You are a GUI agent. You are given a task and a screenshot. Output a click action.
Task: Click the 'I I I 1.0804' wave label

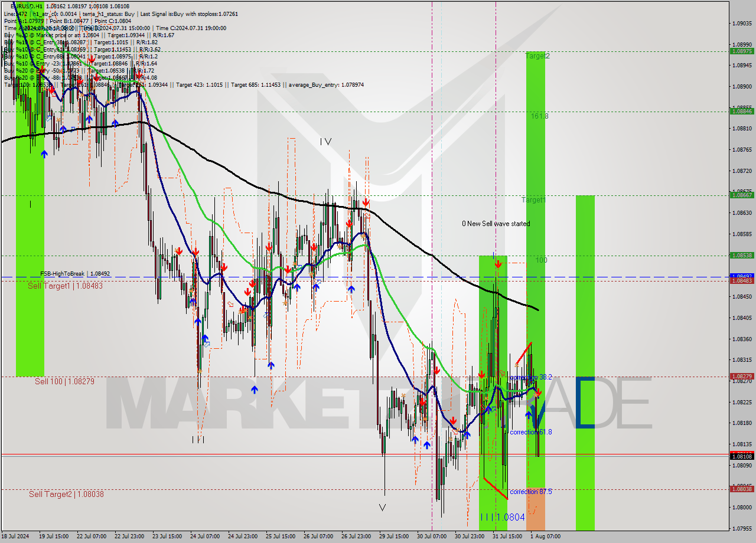tap(502, 517)
